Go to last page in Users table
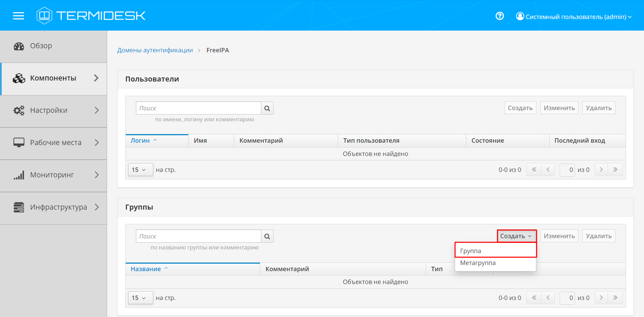 [x=615, y=170]
